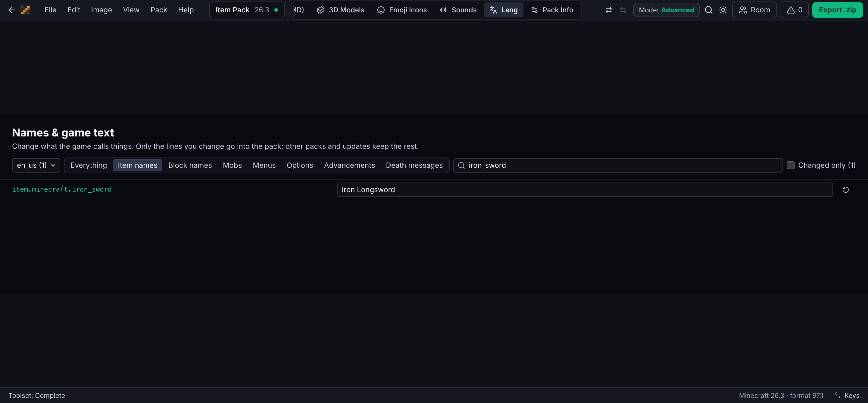Switch to the 3D Models tab

coord(341,10)
